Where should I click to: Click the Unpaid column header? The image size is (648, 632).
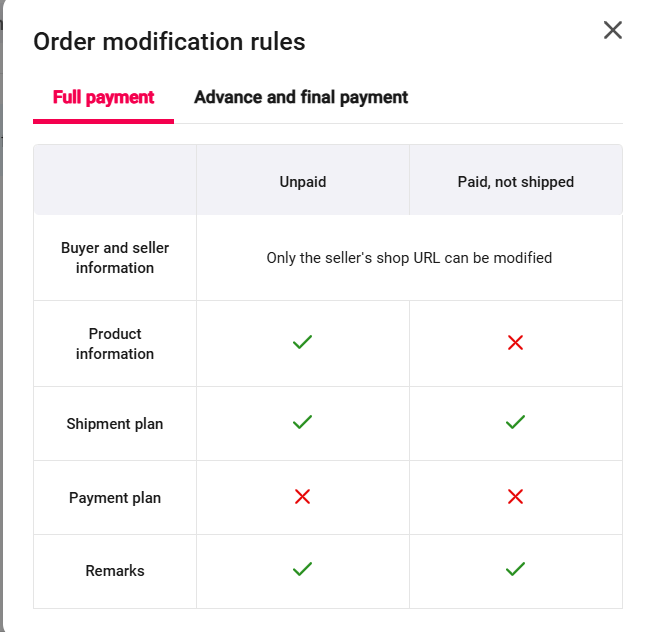tap(303, 182)
